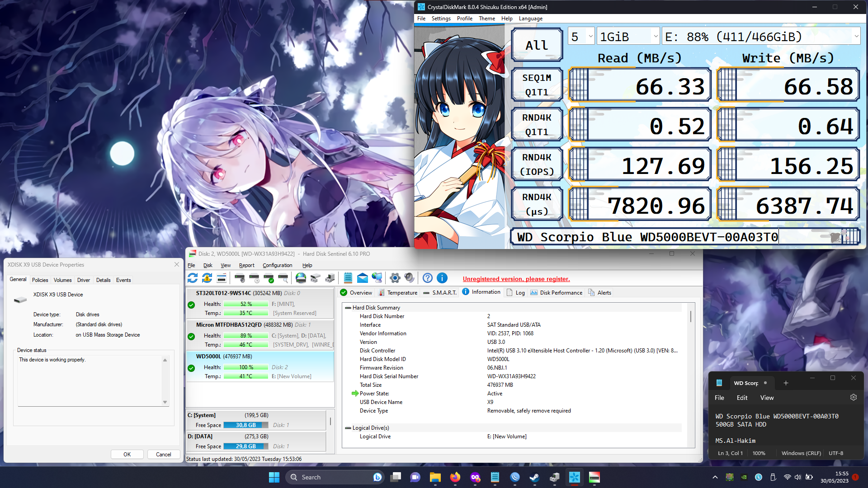Click refresh icon in Hard Disk Sentinel toolbar
868x488 pixels.
click(x=193, y=278)
